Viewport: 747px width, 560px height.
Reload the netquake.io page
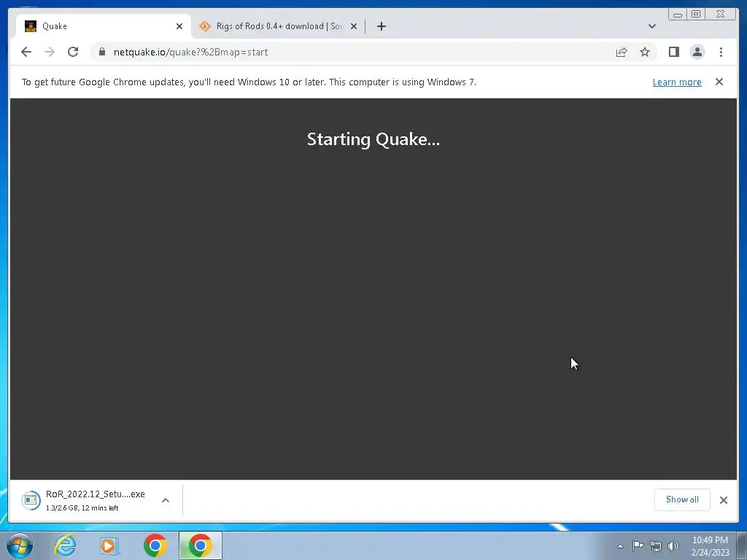[73, 52]
